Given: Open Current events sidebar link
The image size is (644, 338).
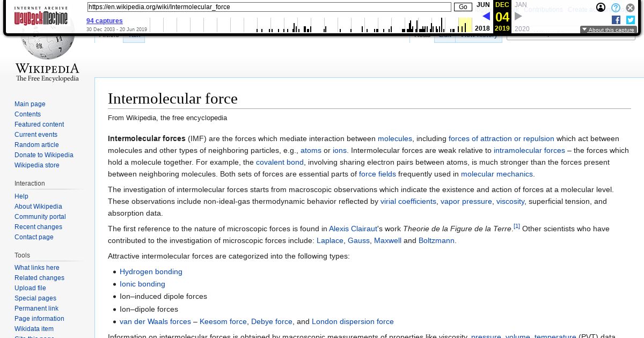Looking at the screenshot, I should coord(36,135).
